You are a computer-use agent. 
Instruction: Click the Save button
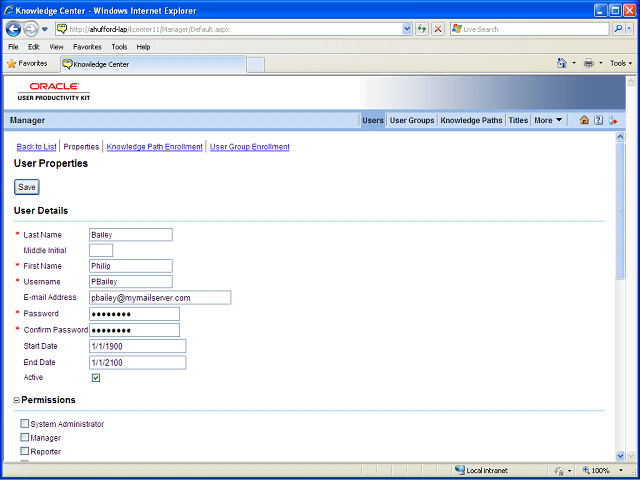(x=27, y=187)
